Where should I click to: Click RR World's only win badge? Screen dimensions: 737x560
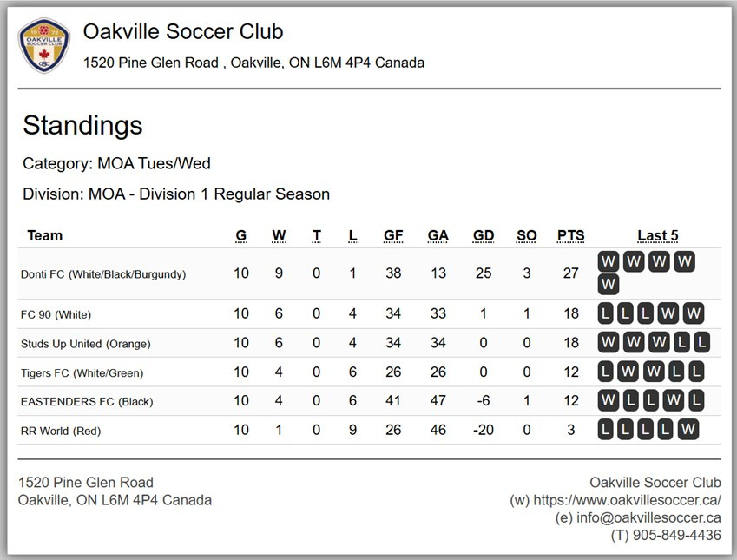click(688, 430)
